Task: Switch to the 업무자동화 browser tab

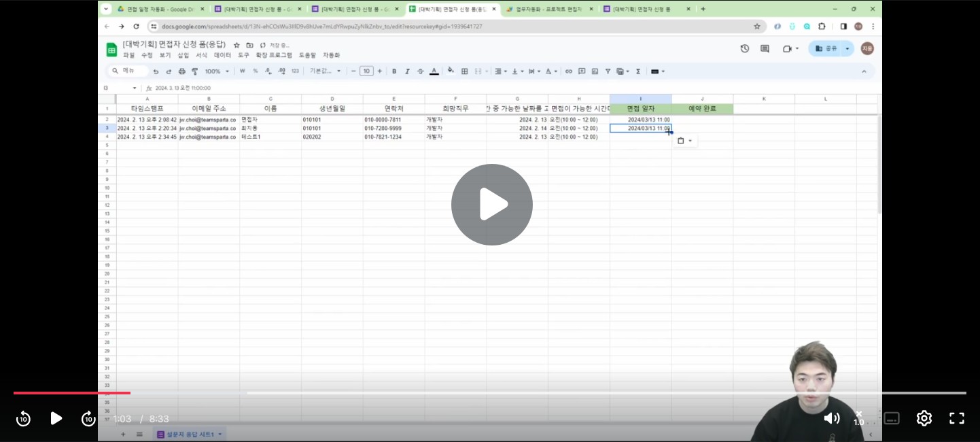Action: (x=550, y=9)
